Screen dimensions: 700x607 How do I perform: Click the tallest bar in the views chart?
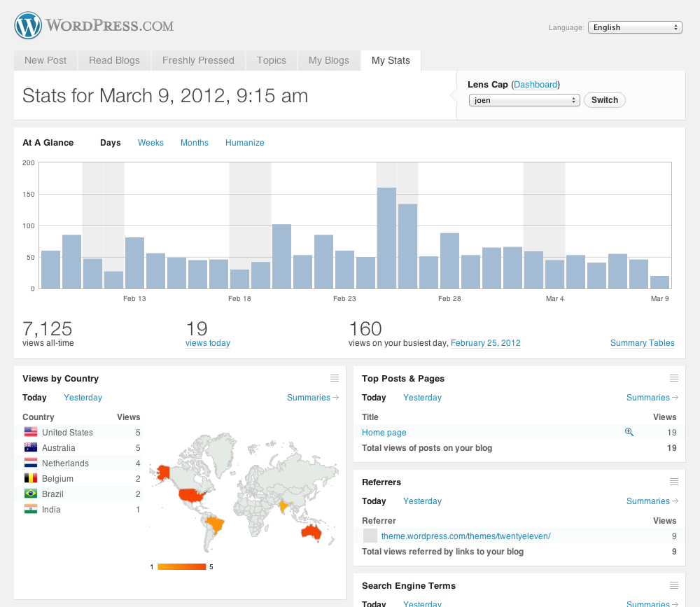(386, 237)
